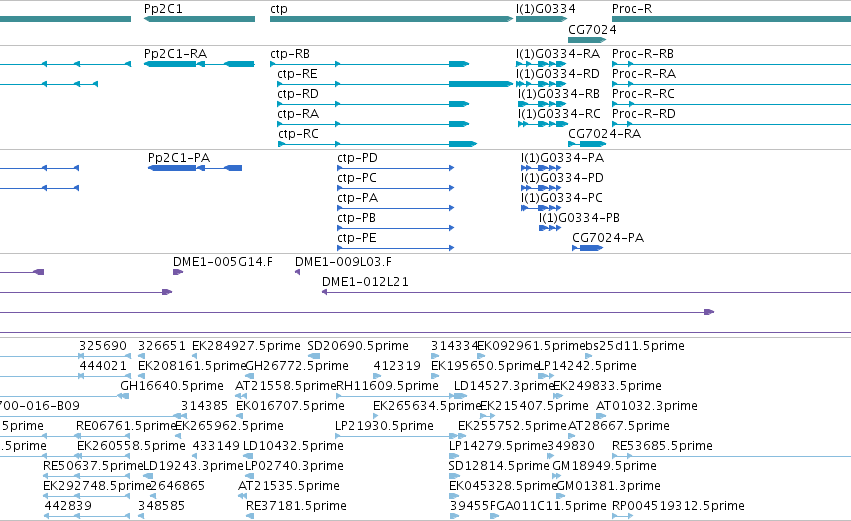Image resolution: width=851 pixels, height=521 pixels.
Task: Select the ctp-PC protein label
Action: click(x=357, y=178)
